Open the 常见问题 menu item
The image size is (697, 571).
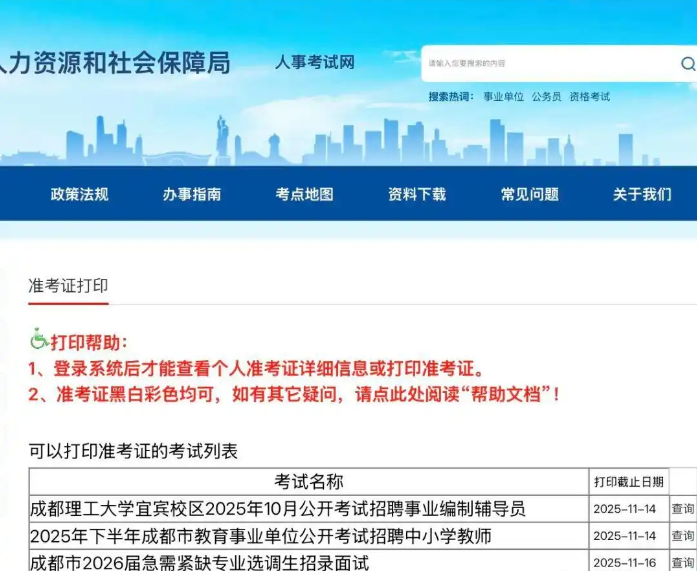pyautogui.click(x=530, y=194)
